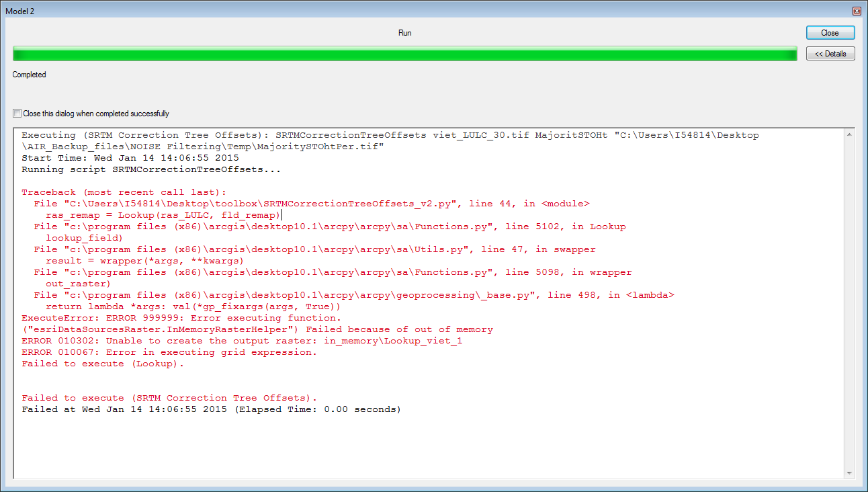The height and width of the screenshot is (492, 868).
Task: Collapse details with the << Details button
Action: pyautogui.click(x=830, y=54)
